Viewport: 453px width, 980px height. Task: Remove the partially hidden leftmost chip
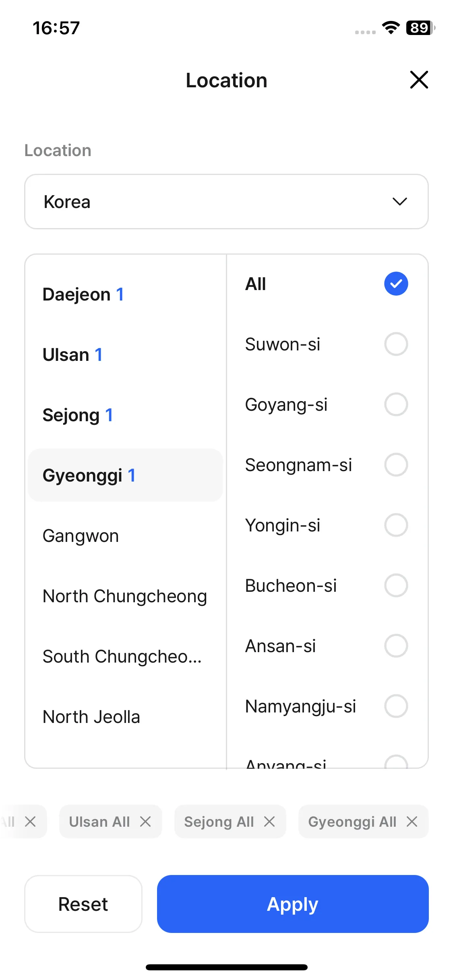click(30, 821)
